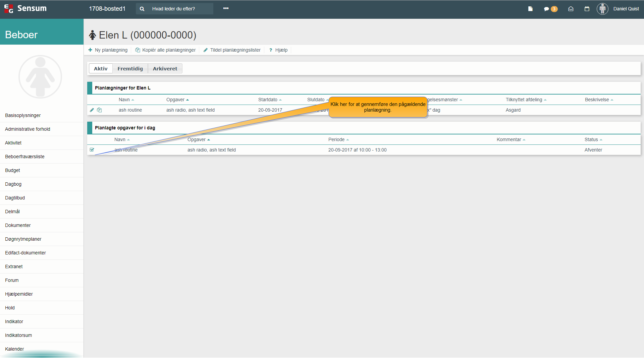This screenshot has width=644, height=359.
Task: Select the Aktiv tab
Action: click(x=101, y=68)
